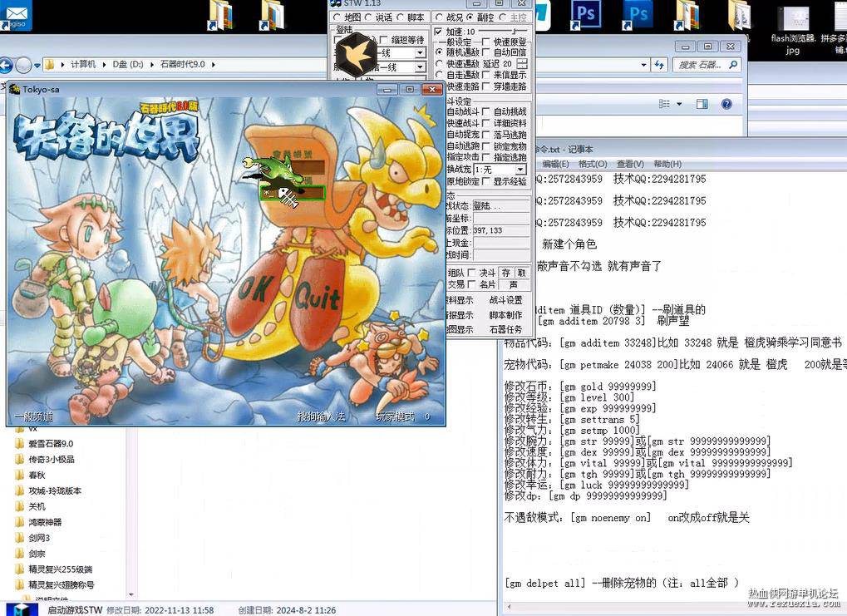Switch to the 脚本制作 tab in STW

[505, 314]
